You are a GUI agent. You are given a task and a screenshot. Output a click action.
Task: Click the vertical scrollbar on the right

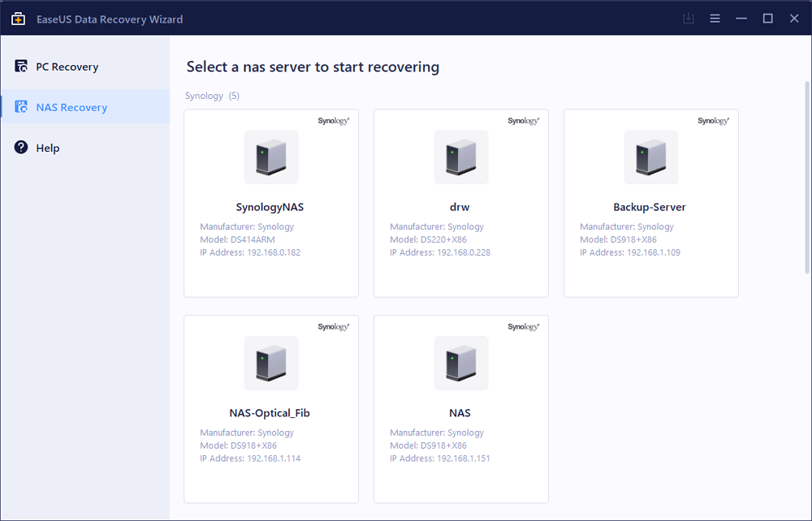[806, 177]
